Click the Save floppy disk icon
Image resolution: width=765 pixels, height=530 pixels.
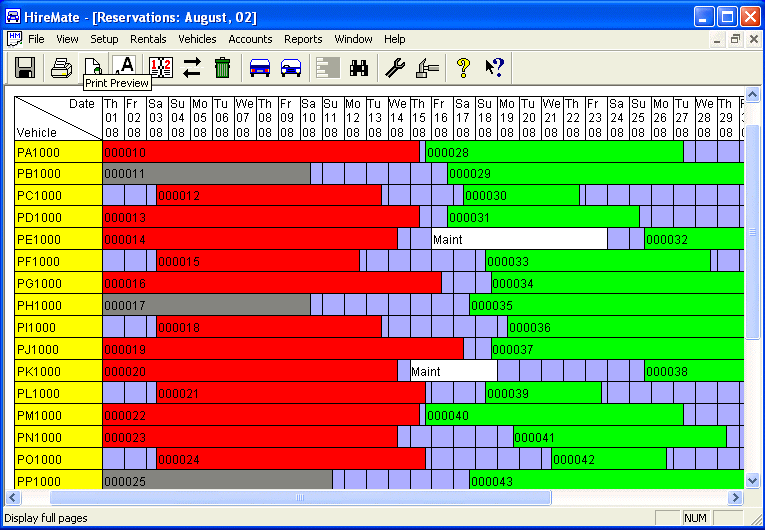click(26, 68)
